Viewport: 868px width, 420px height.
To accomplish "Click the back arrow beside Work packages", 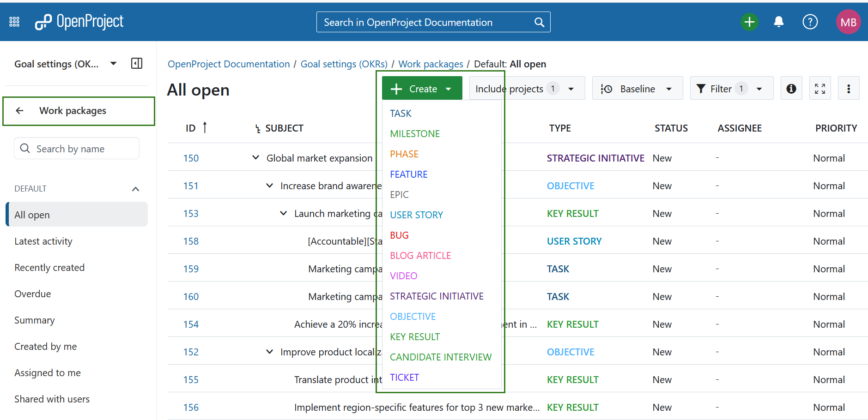I will pos(19,110).
